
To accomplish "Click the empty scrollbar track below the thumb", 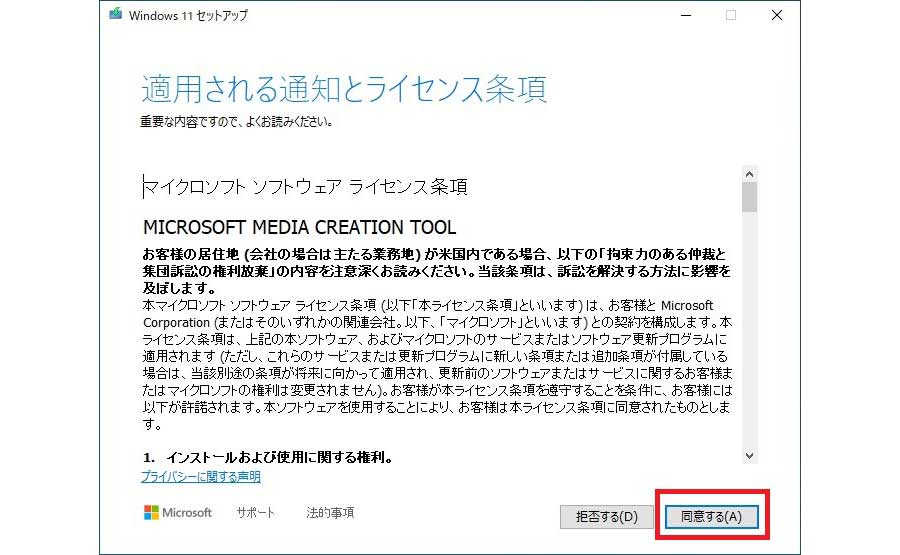I will click(x=749, y=330).
